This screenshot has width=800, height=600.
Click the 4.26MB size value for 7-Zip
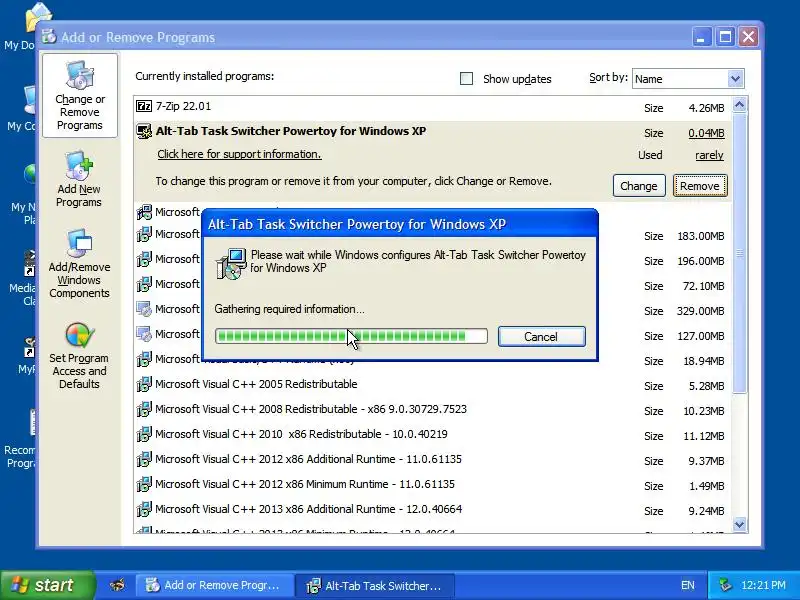(706, 108)
